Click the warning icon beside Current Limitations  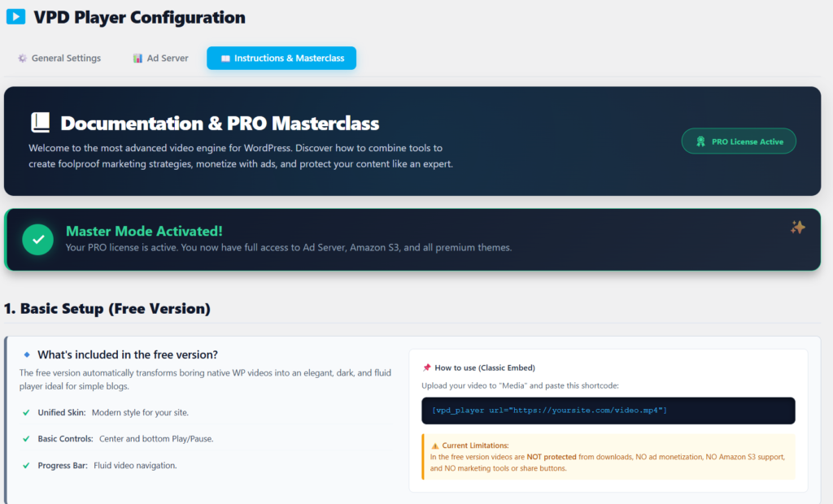pyautogui.click(x=435, y=445)
